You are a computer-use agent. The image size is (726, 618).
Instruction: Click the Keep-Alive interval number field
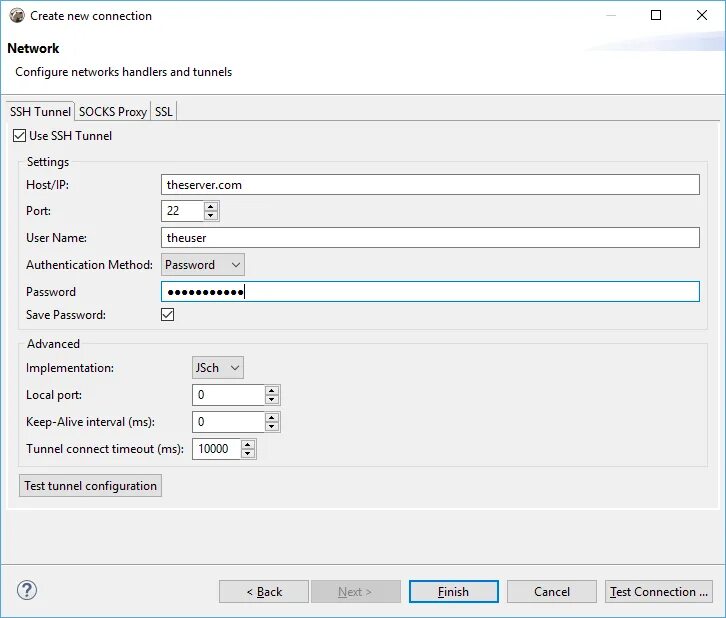(x=228, y=422)
